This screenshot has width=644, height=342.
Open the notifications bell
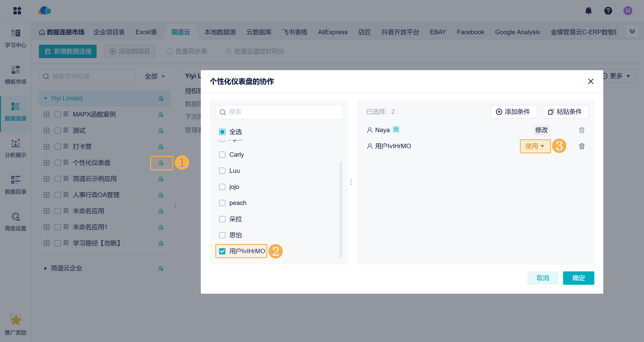(589, 11)
